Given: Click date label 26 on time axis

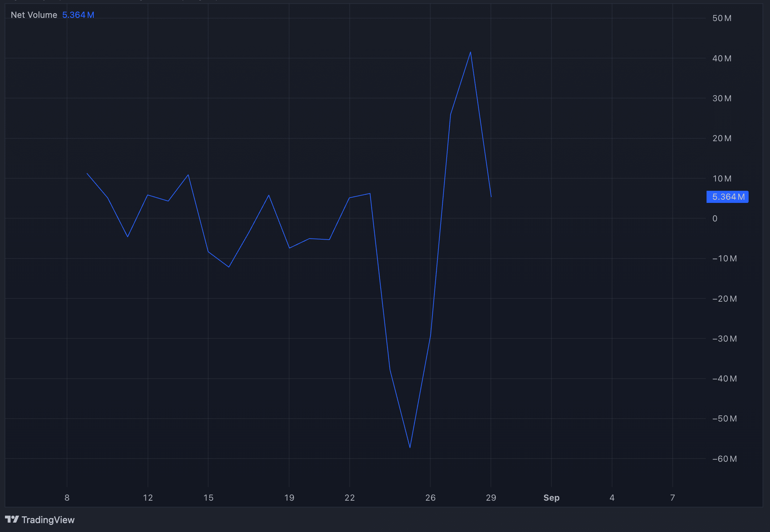Looking at the screenshot, I should click(430, 497).
